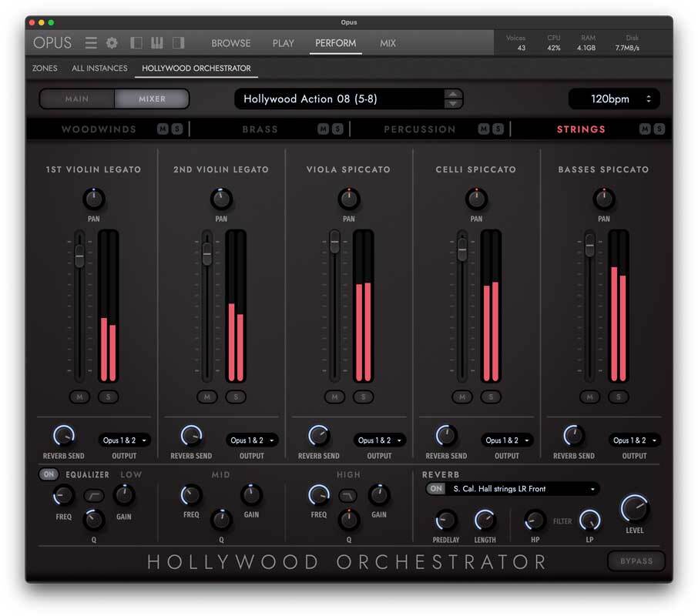Show the piano keyboard panel
Image resolution: width=698 pixels, height=616 pixels.
click(157, 43)
